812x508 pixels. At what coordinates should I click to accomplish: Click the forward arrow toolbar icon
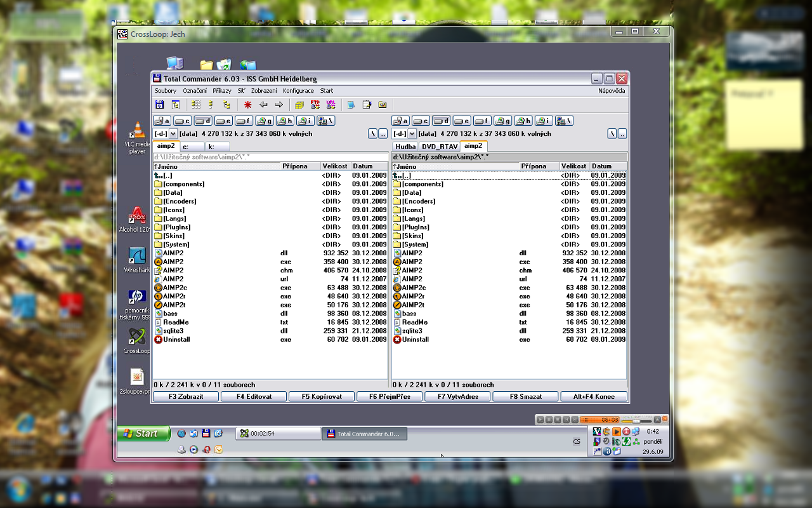(278, 105)
